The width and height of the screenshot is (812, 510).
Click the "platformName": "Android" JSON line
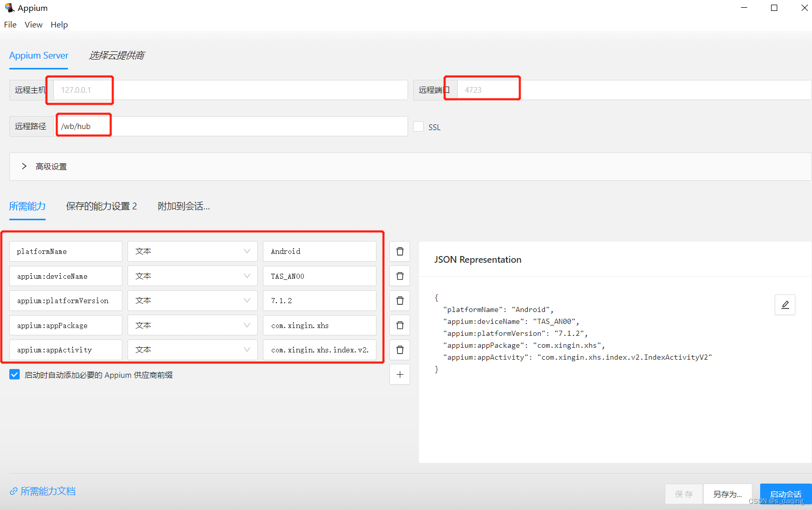coord(498,309)
